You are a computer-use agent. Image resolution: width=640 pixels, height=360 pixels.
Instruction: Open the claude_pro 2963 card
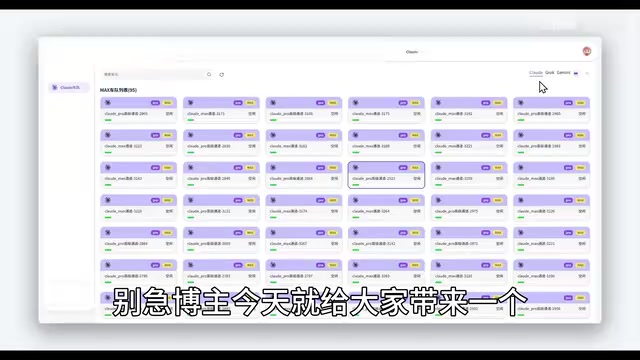pyautogui.click(x=551, y=142)
